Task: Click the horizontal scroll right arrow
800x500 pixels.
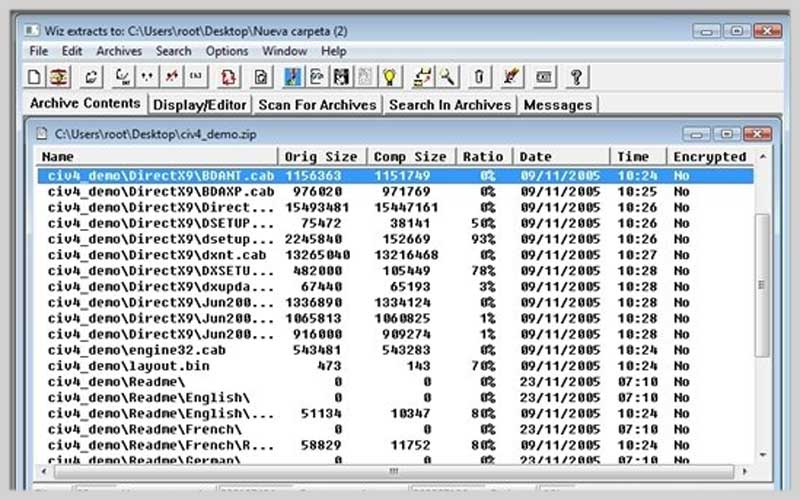Action: click(x=744, y=471)
